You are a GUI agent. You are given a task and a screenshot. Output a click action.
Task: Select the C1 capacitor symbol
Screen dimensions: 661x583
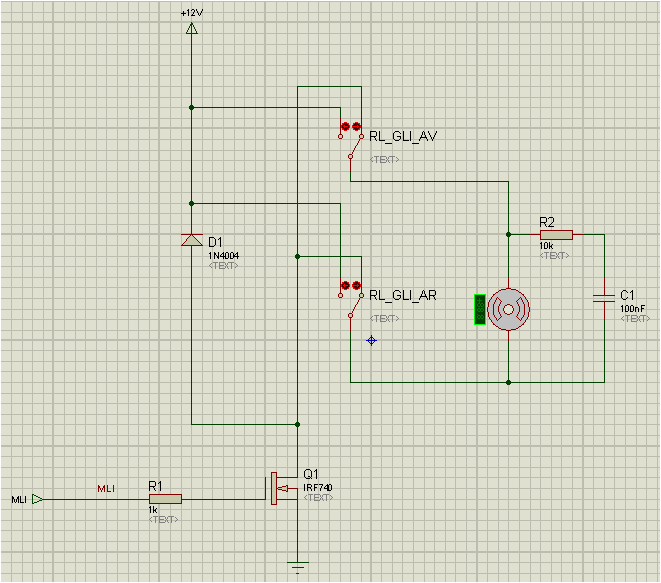[604, 297]
